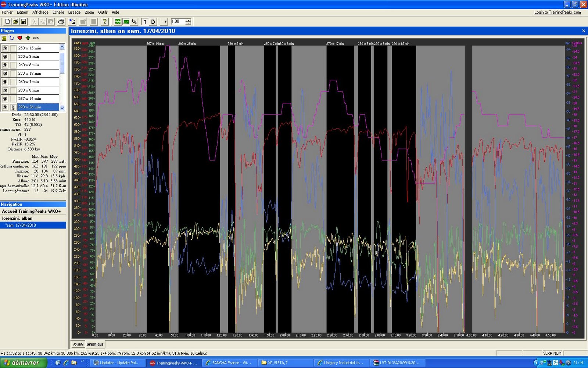Toggle visibility eye for 260 w 8 min

click(5, 65)
